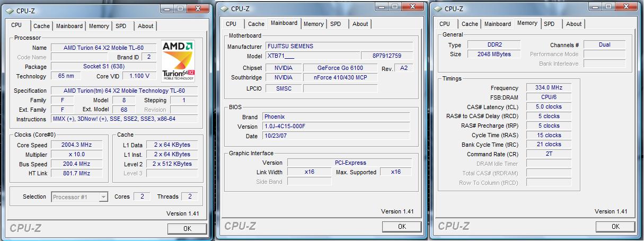The image size is (644, 241).
Task: Open Memory tab in second window
Action: (314, 24)
